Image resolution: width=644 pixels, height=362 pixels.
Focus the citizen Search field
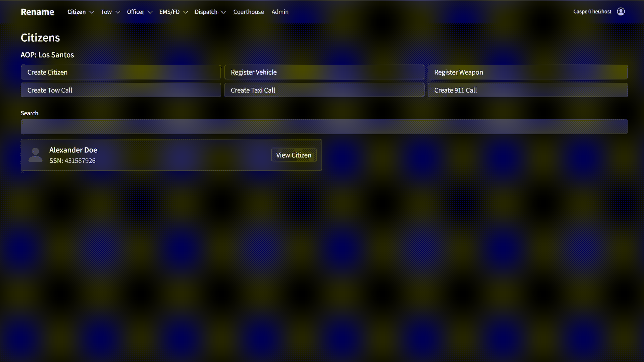tap(324, 126)
